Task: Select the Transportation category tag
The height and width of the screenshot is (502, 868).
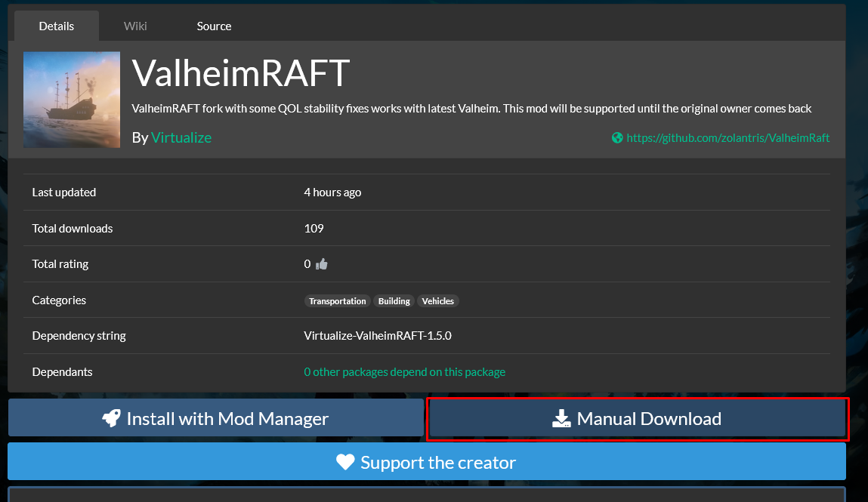Action: tap(337, 300)
